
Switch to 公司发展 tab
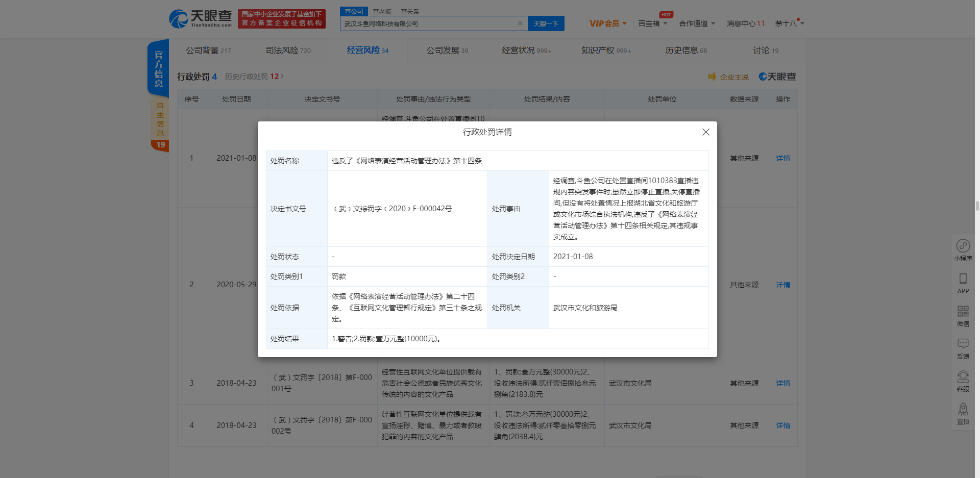point(447,51)
